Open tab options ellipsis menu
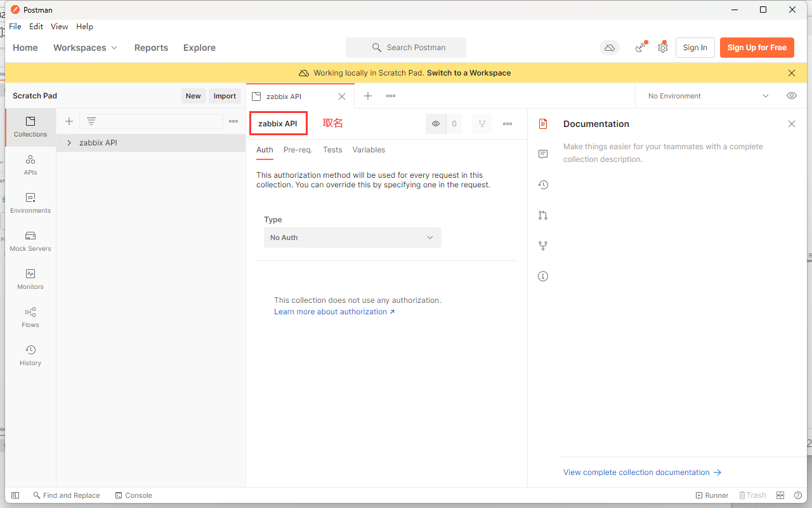Viewport: 812px width, 508px height. [391, 96]
